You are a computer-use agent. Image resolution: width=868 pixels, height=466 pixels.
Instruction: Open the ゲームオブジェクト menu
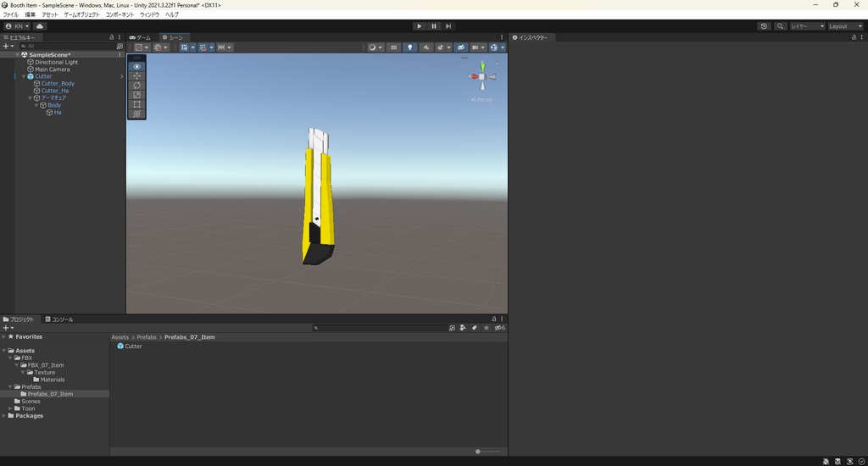click(81, 14)
